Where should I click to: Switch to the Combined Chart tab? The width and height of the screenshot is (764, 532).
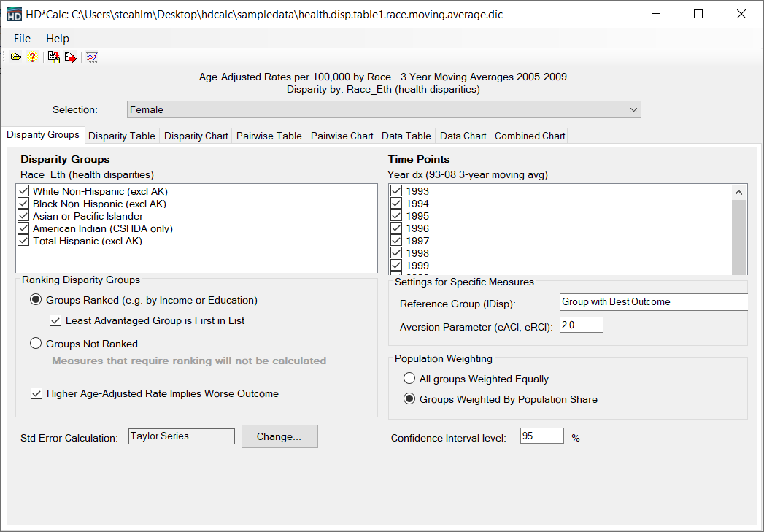click(528, 136)
